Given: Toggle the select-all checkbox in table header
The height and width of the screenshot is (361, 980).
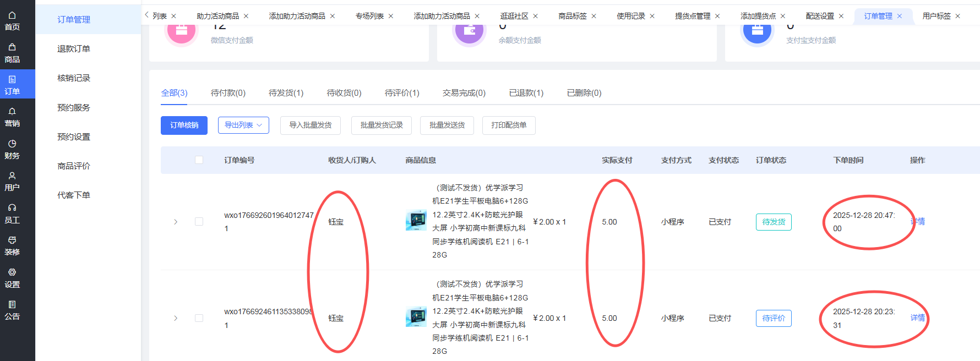Looking at the screenshot, I should [x=199, y=160].
